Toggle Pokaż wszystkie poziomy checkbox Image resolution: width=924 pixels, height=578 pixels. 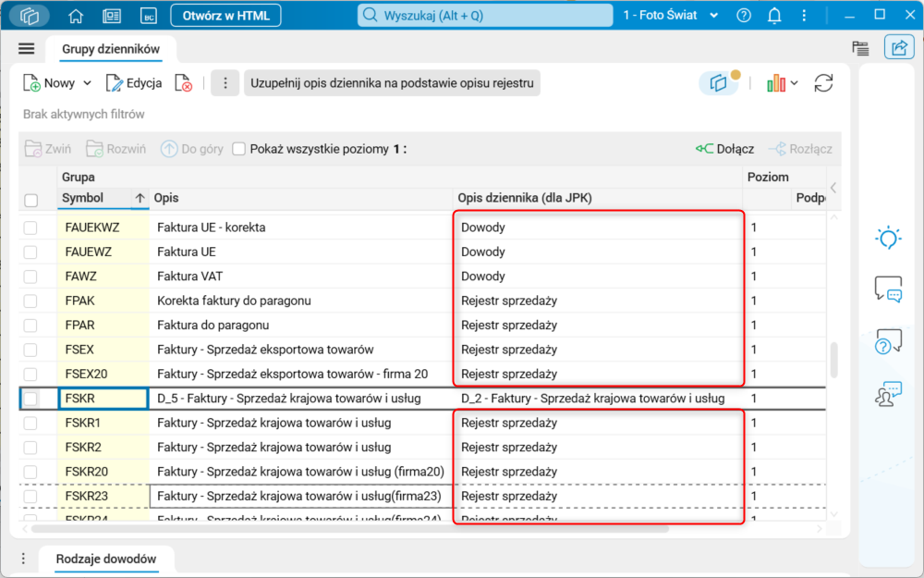(x=238, y=149)
